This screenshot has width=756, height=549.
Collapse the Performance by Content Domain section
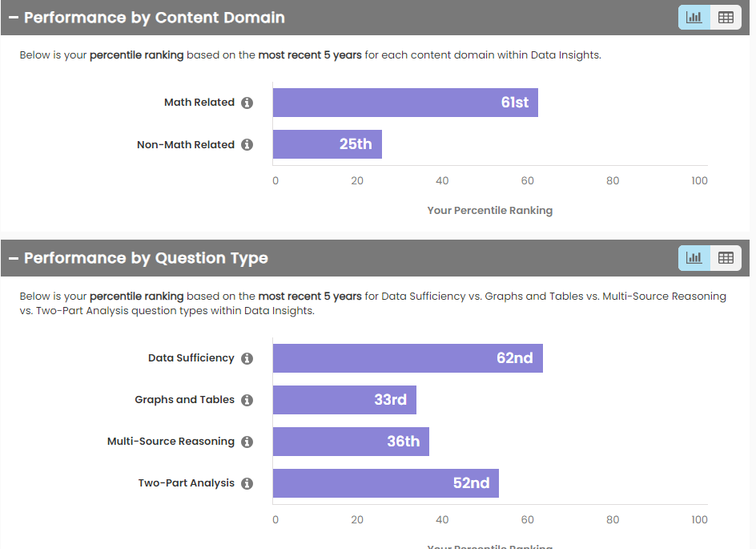coord(14,18)
